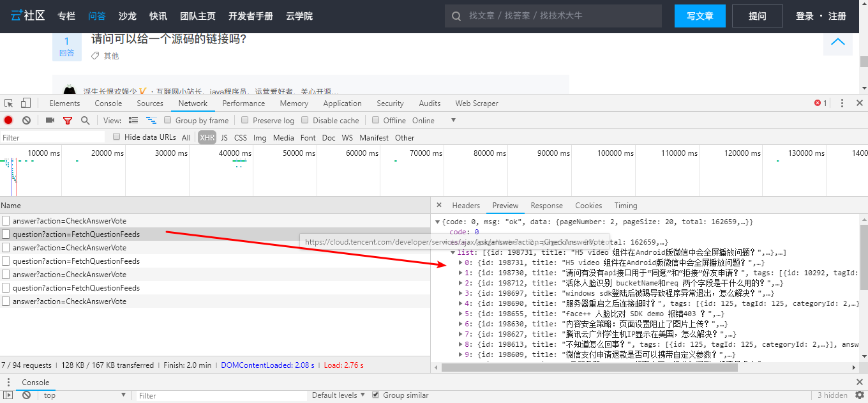Viewport: 868px width, 403px height.
Task: Check the Disable cache option
Action: tap(305, 120)
